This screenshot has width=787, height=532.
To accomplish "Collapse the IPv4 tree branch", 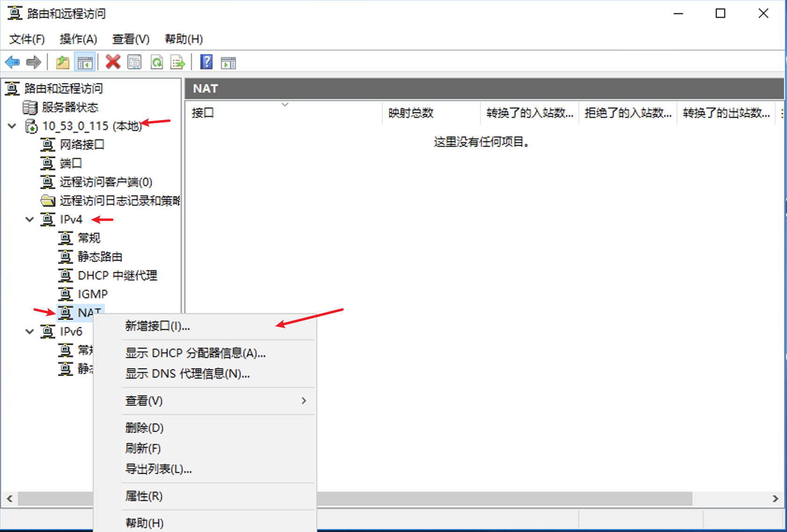I will point(29,219).
